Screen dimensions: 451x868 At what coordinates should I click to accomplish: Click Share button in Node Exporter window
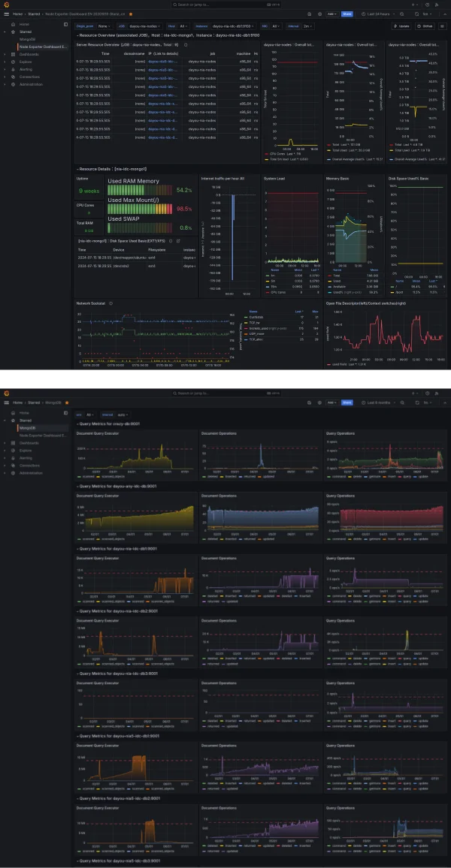(347, 14)
